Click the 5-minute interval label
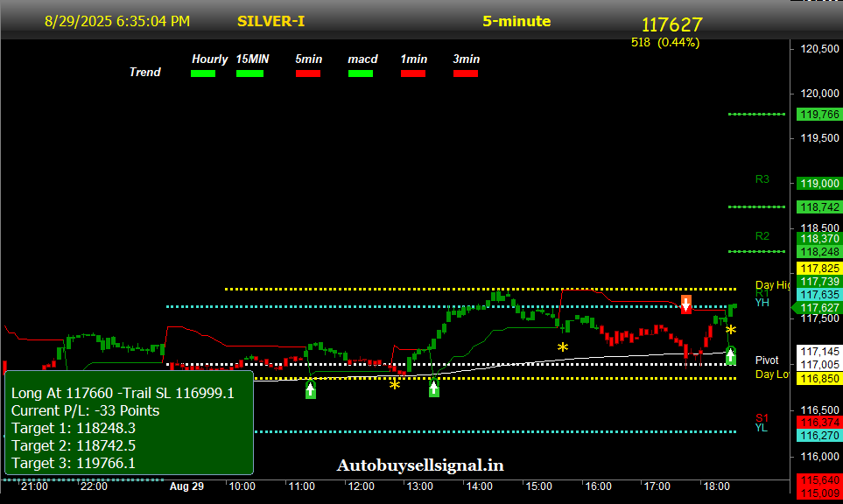Screen dimensions: 843x504 tap(516, 21)
